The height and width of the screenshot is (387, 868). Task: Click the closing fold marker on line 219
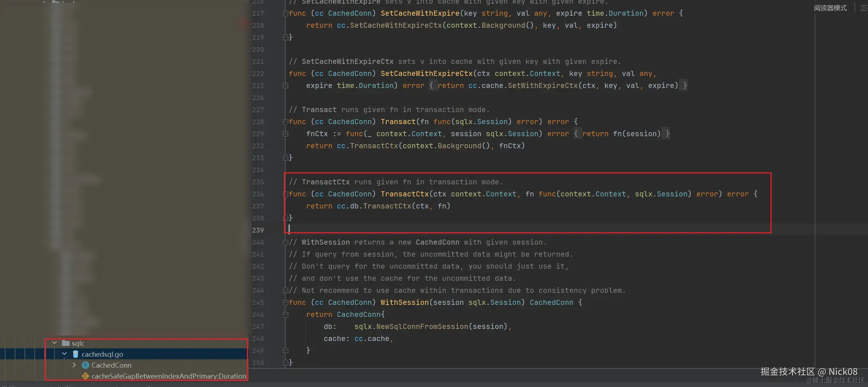click(x=285, y=37)
